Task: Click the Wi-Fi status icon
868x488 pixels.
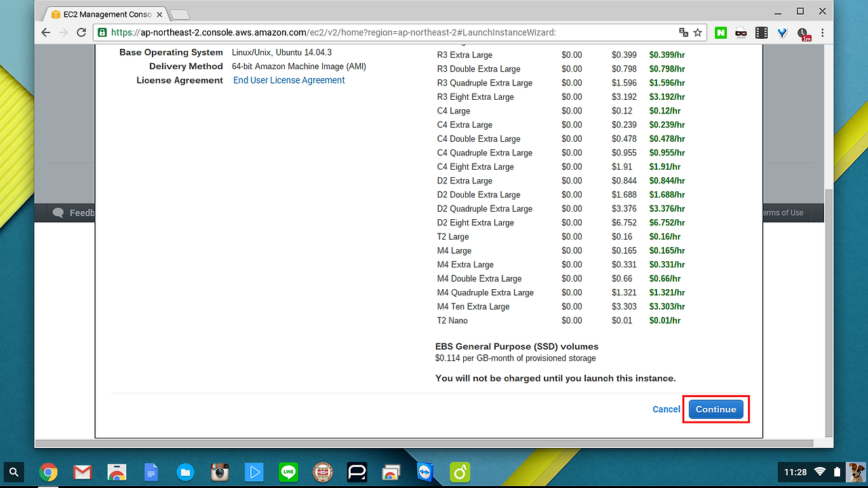Action: tap(820, 472)
